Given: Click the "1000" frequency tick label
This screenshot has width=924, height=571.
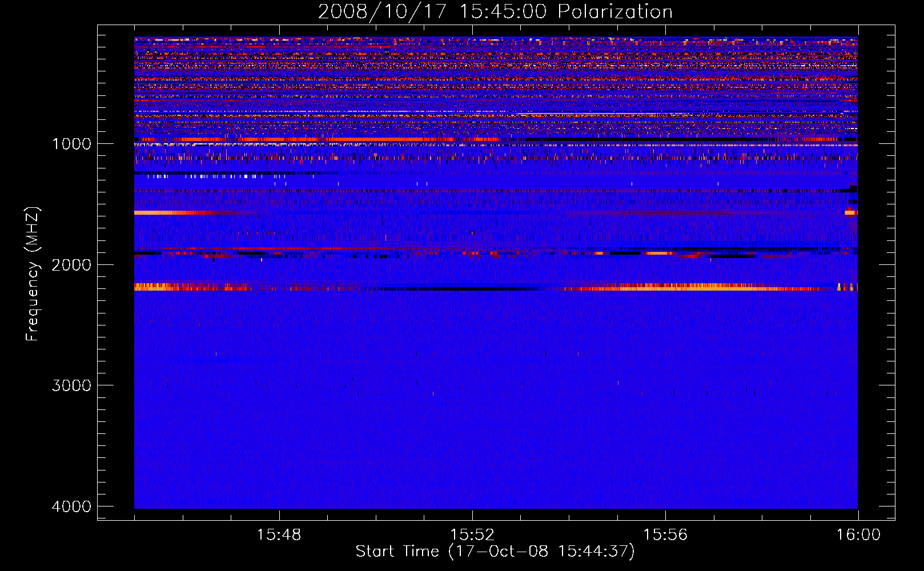Looking at the screenshot, I should click(x=71, y=144).
